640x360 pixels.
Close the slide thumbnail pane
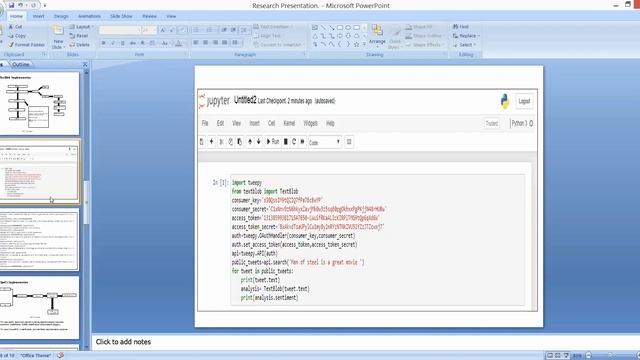coord(85,64)
